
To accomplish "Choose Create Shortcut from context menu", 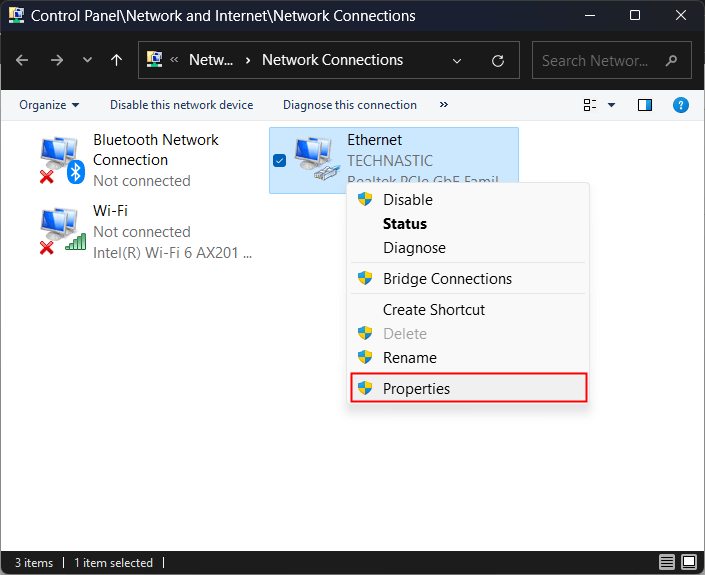I will pos(468,310).
